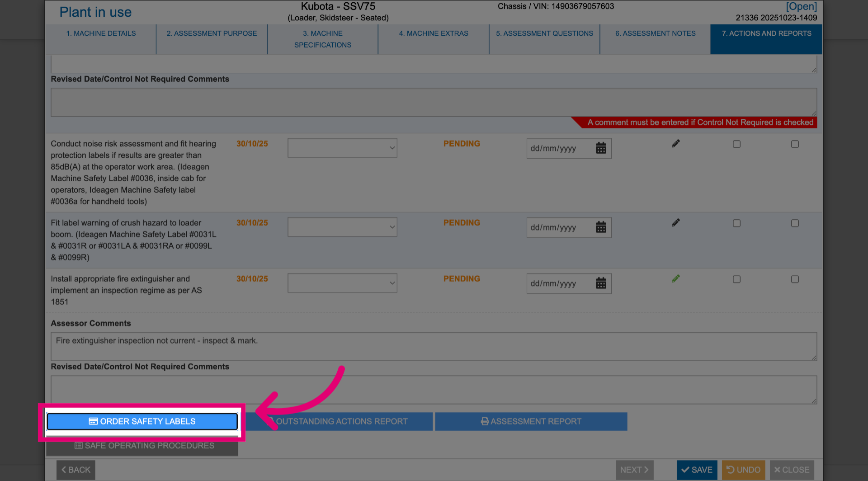
Task: Click upper Revised Date comments text area
Action: [x=434, y=102]
